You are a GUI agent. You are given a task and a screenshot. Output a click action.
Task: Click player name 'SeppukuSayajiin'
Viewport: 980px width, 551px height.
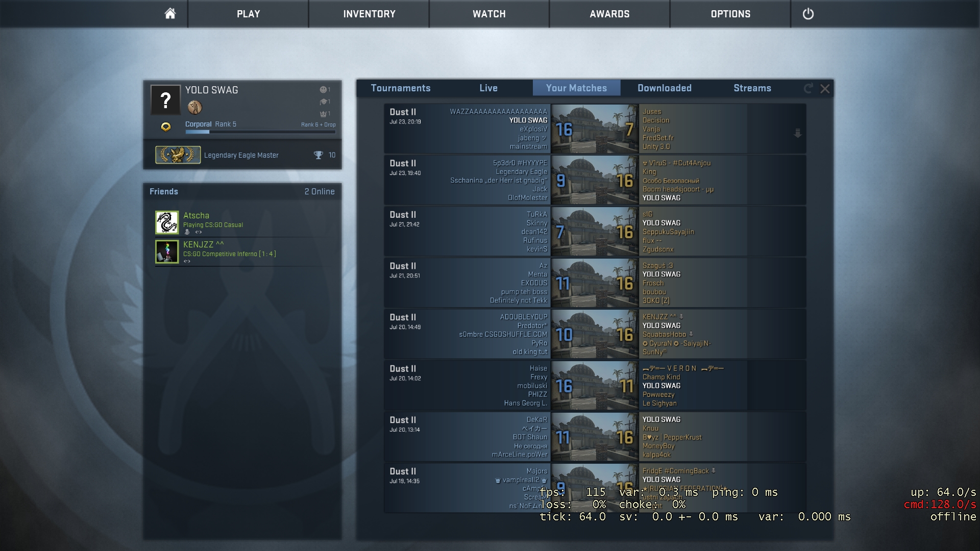(668, 232)
